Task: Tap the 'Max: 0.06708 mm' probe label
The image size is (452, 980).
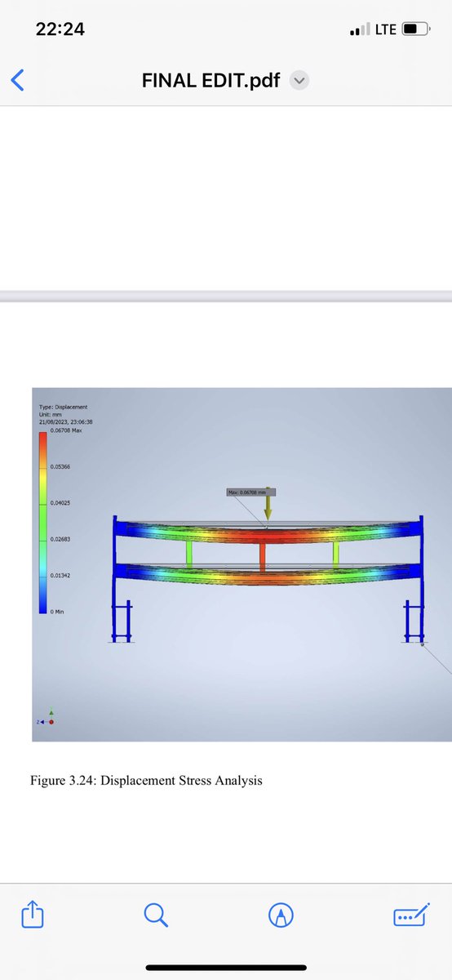Action: click(251, 492)
